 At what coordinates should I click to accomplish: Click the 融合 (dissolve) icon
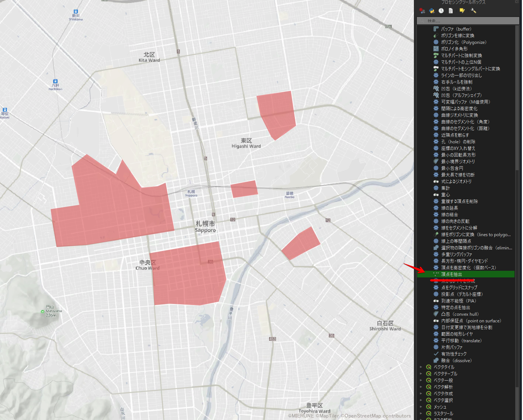[436, 361]
